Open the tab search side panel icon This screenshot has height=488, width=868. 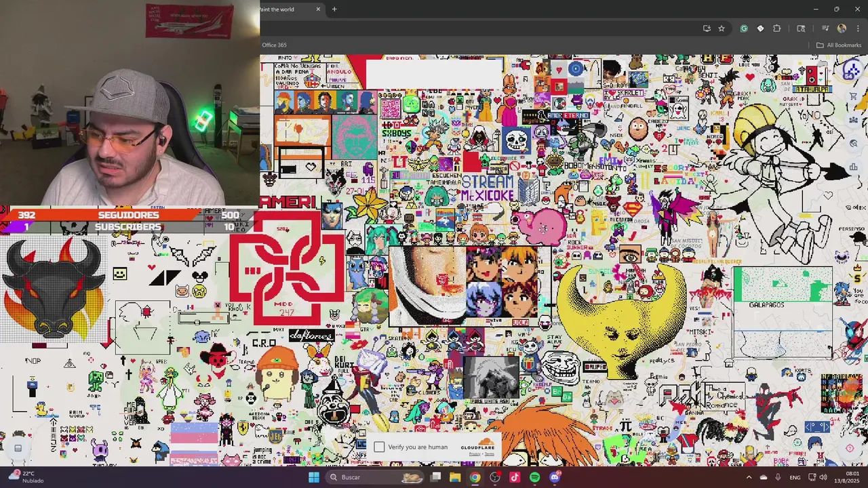pos(801,28)
